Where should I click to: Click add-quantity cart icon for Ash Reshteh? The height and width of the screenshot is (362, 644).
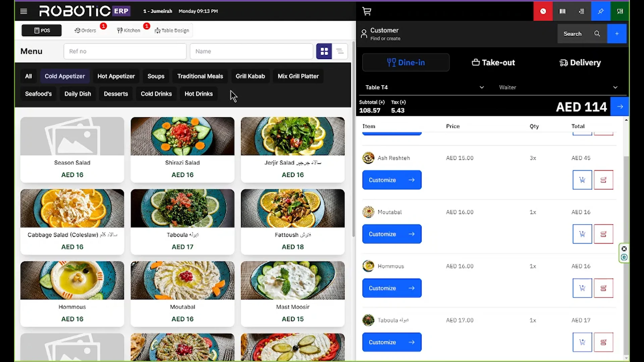pyautogui.click(x=582, y=180)
